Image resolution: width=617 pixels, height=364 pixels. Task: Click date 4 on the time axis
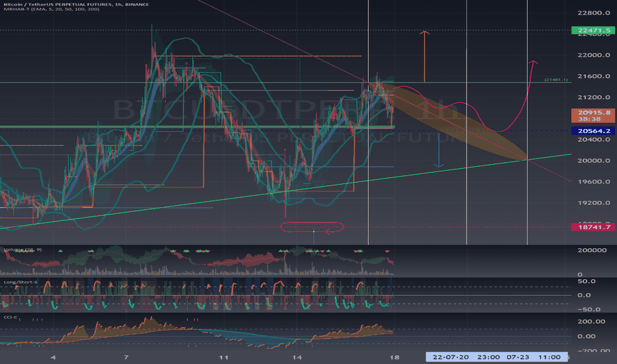coord(53,357)
